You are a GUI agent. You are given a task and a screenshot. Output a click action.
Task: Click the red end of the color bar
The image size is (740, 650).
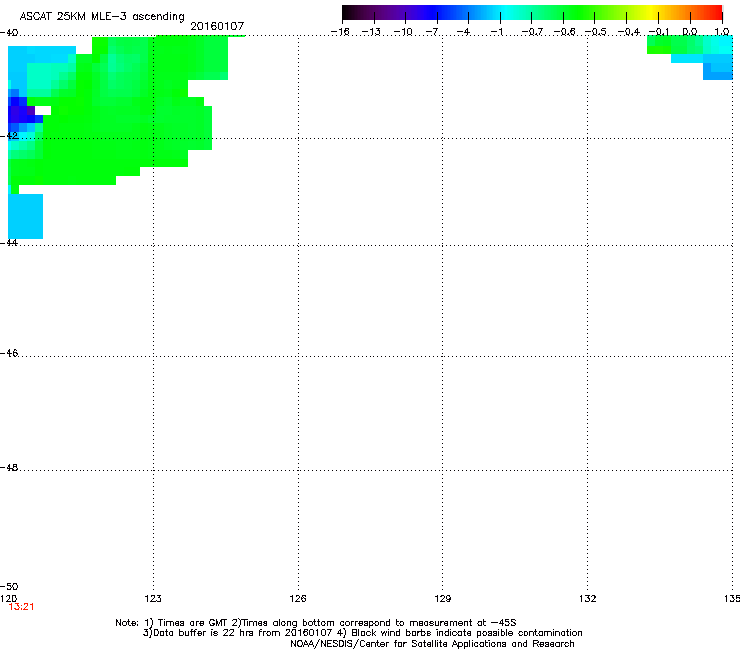click(x=713, y=13)
